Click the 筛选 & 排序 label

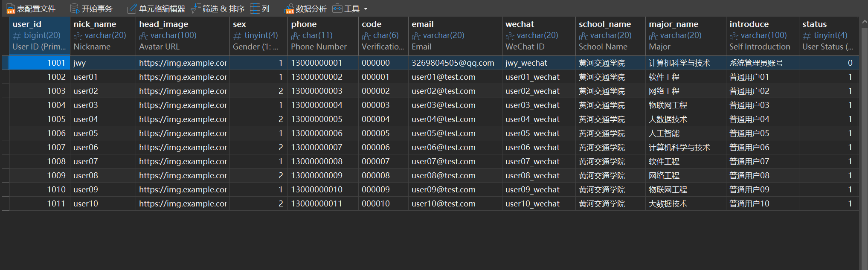point(224,9)
